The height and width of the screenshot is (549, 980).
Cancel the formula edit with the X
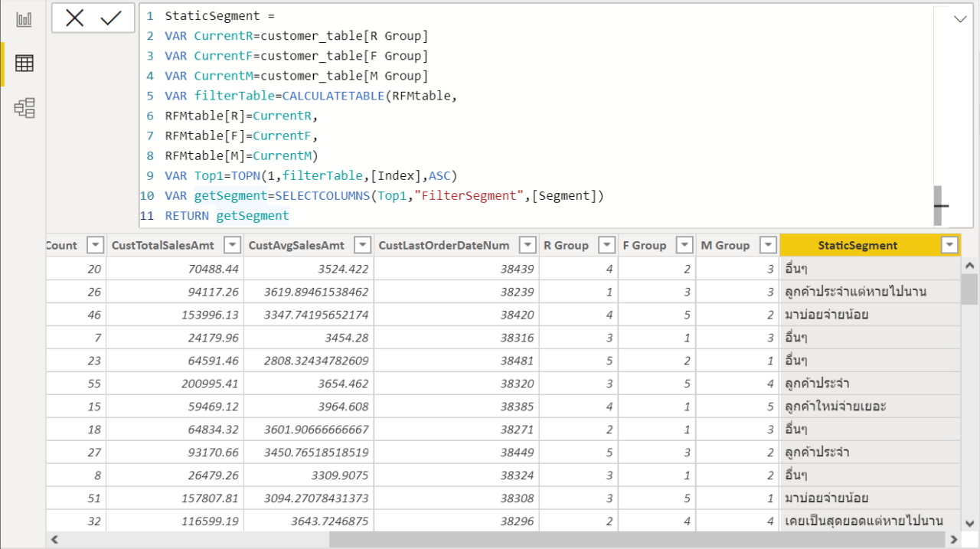[x=76, y=19]
